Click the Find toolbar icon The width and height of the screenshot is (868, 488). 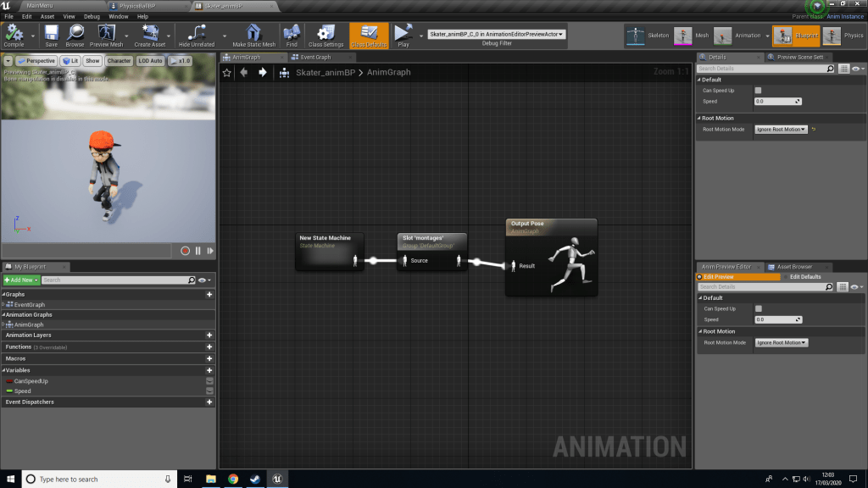(292, 34)
